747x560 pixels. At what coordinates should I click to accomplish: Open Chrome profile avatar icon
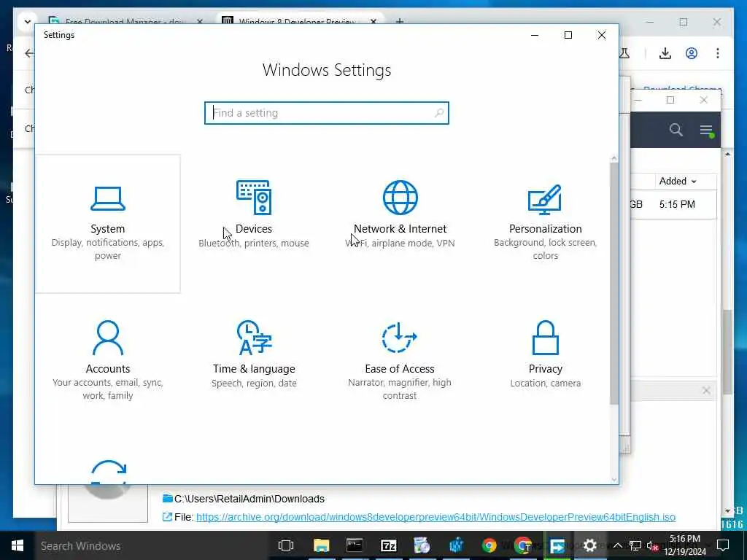point(692,53)
